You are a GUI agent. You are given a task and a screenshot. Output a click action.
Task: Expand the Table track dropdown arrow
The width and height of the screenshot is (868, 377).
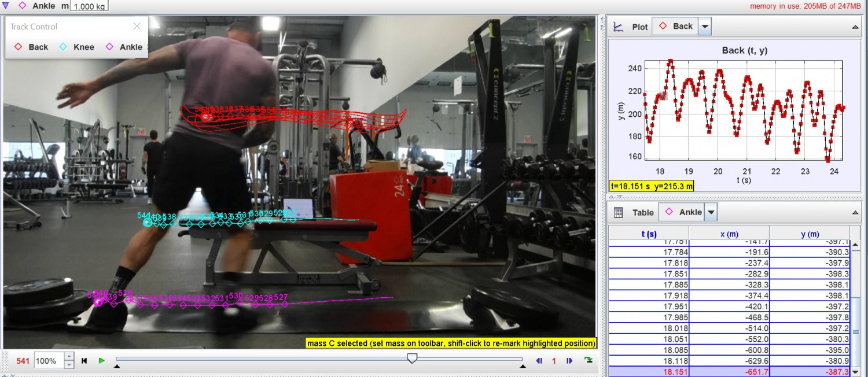[x=711, y=212]
